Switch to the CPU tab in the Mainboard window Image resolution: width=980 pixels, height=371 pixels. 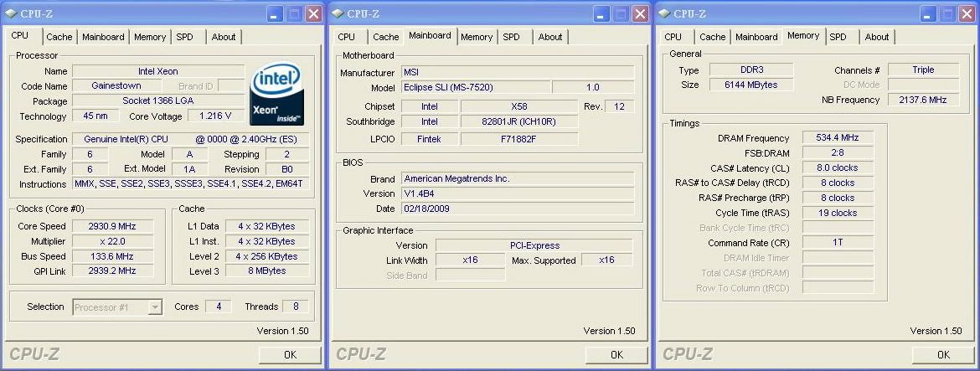[346, 37]
